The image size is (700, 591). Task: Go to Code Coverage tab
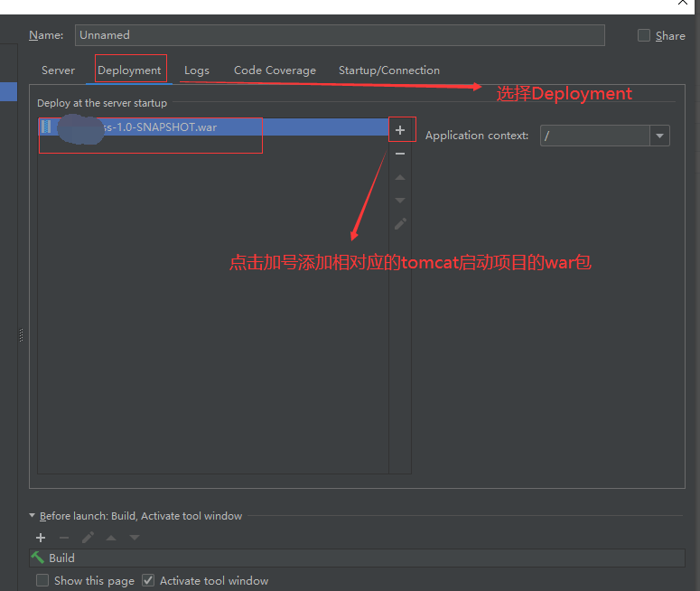coord(275,70)
